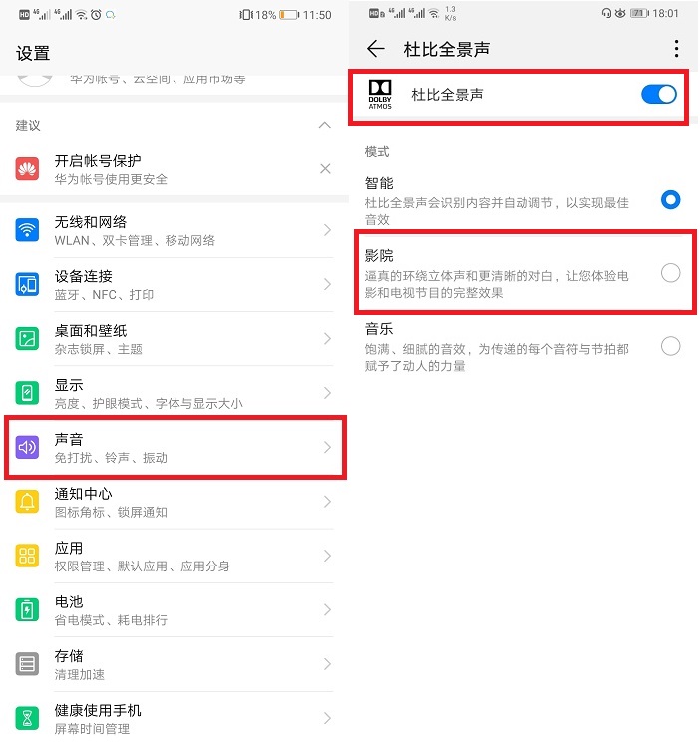Click the Dolby Atmos logo
700x755 pixels.
point(380,95)
